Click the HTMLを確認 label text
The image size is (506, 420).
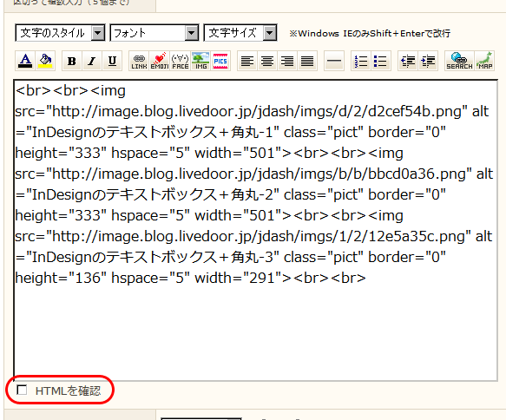pyautogui.click(x=68, y=391)
